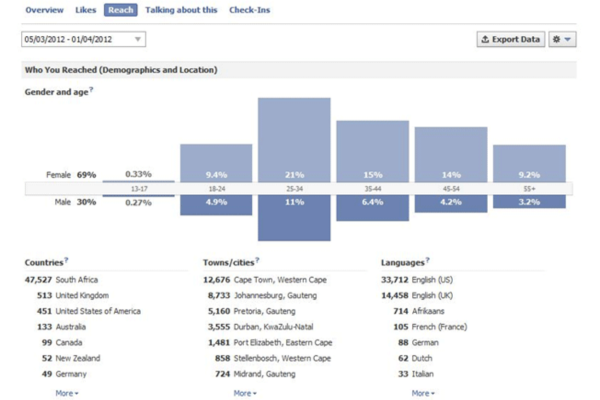The image size is (600, 400).
Task: Click the help icon next to Towns/cities
Action: [257, 260]
